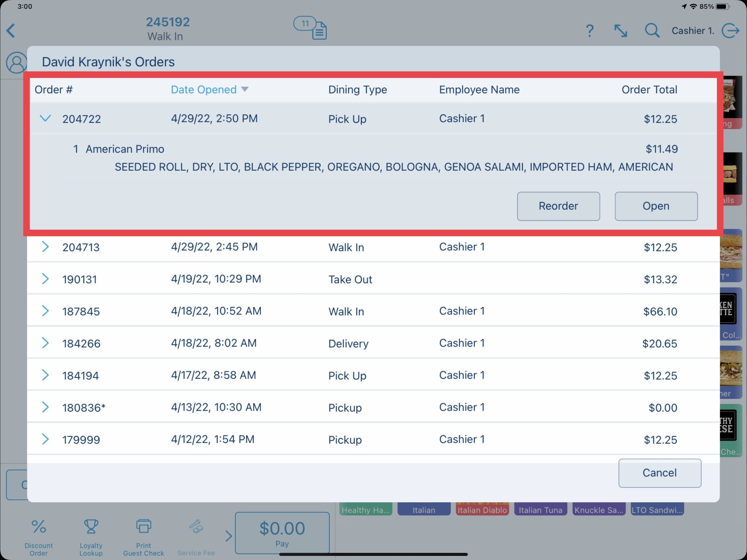The width and height of the screenshot is (747, 560).
Task: Click Reorder button for order 204722
Action: click(558, 205)
